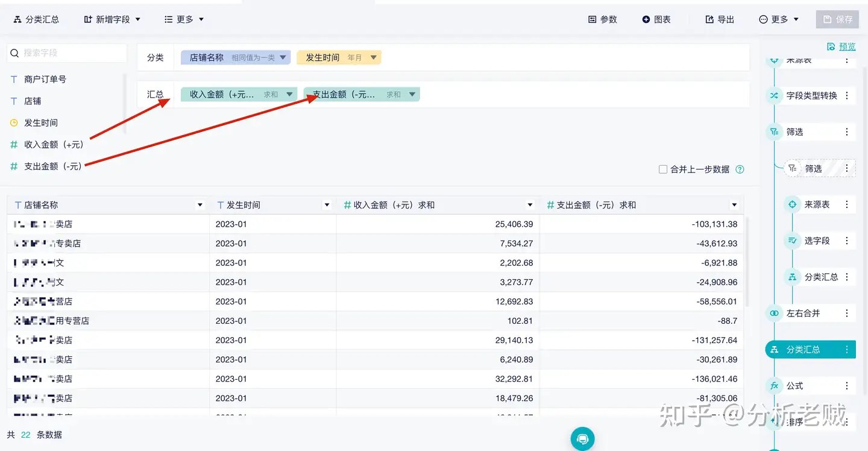Click the 左右合并 join step icon
The width and height of the screenshot is (868, 451).
(774, 314)
